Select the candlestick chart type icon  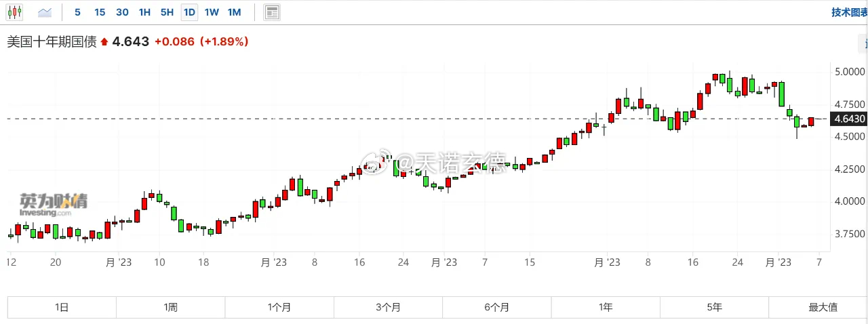click(x=14, y=12)
